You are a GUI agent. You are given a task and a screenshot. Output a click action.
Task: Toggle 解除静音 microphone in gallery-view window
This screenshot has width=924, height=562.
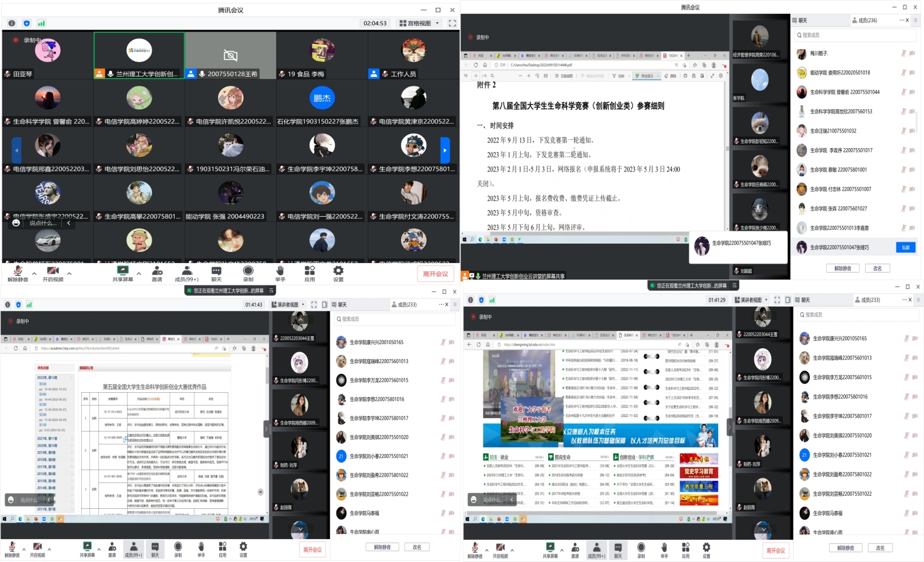pyautogui.click(x=18, y=273)
